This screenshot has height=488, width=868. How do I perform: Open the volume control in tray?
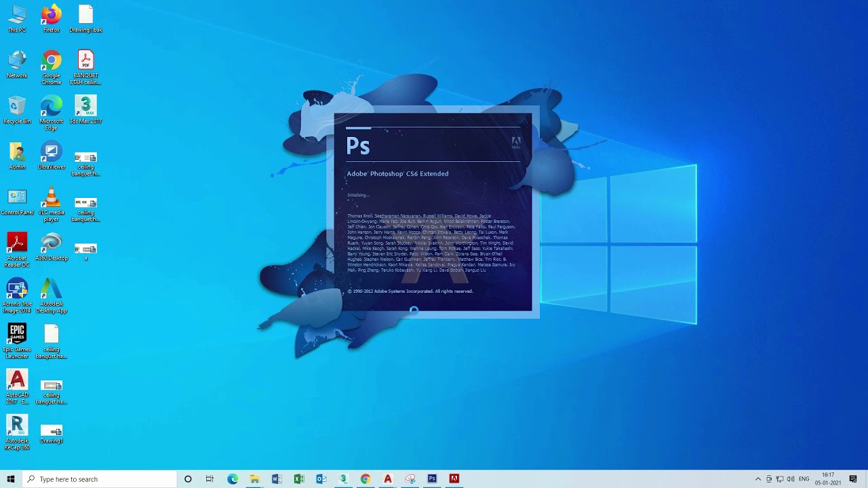click(791, 479)
